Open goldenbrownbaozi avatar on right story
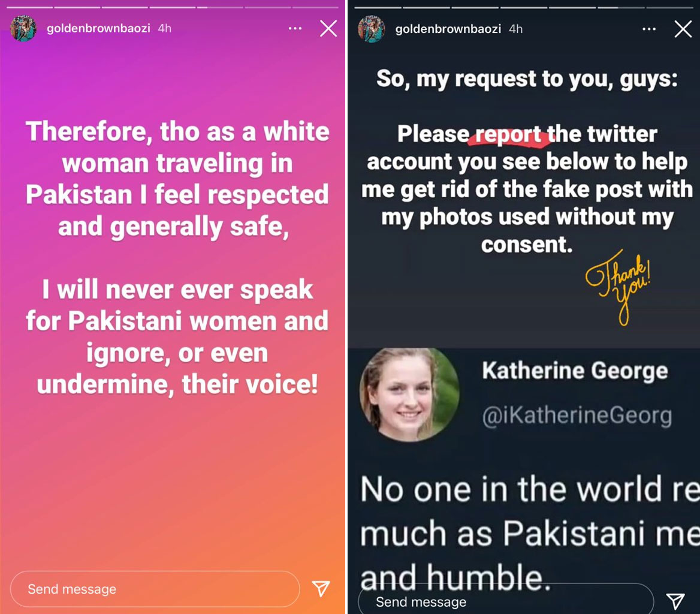The width and height of the screenshot is (700, 614). [x=371, y=29]
